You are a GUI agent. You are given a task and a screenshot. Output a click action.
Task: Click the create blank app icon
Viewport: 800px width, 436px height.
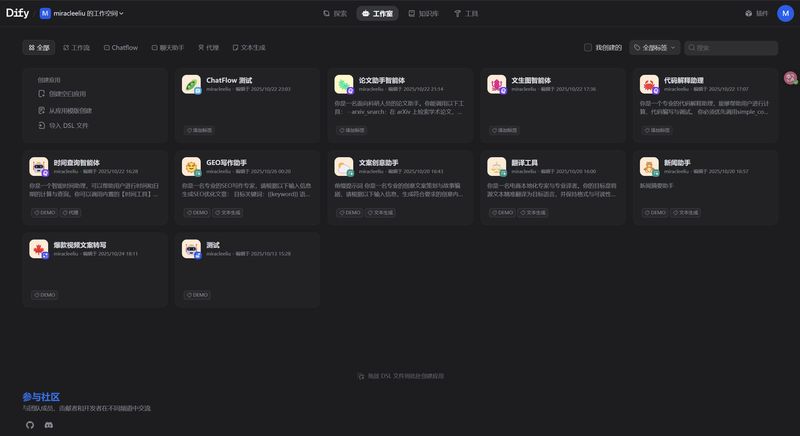click(x=41, y=94)
